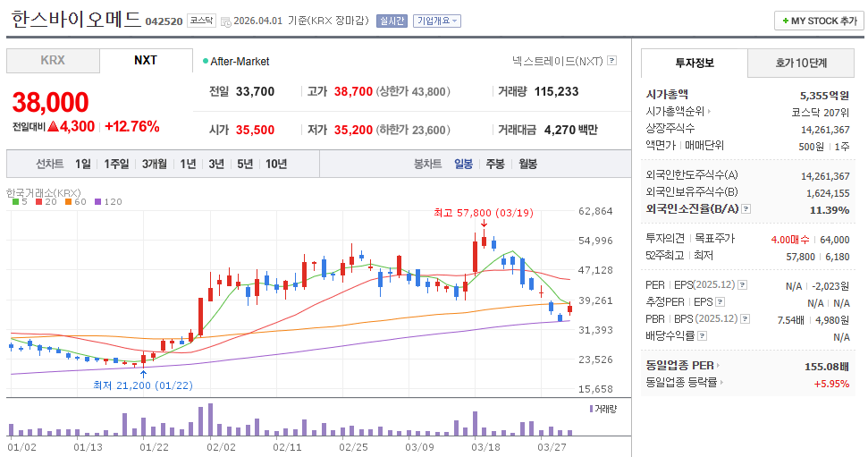The height and width of the screenshot is (457, 868).
Task: Click the 최고 57,800 (03/19) chart marker
Action: (x=484, y=213)
